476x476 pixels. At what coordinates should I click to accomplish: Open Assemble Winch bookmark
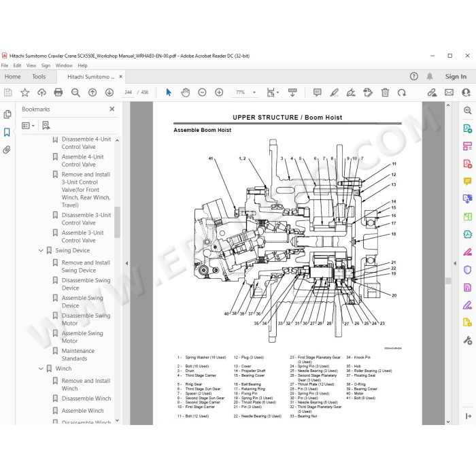[x=82, y=411]
